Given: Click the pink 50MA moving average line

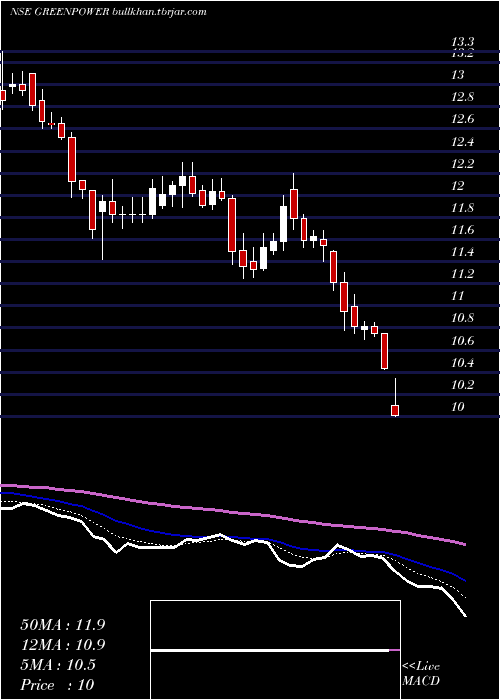Looking at the screenshot, I should tap(232, 512).
